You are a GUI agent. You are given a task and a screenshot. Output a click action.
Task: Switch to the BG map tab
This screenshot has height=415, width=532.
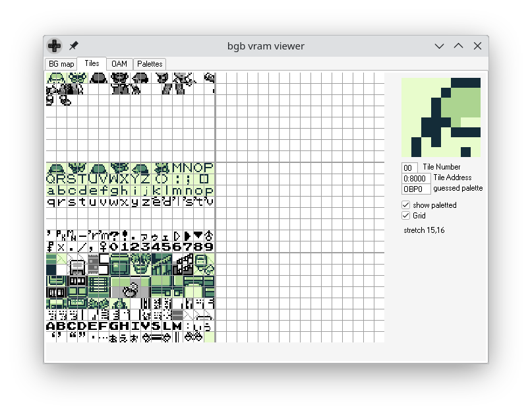click(x=61, y=64)
